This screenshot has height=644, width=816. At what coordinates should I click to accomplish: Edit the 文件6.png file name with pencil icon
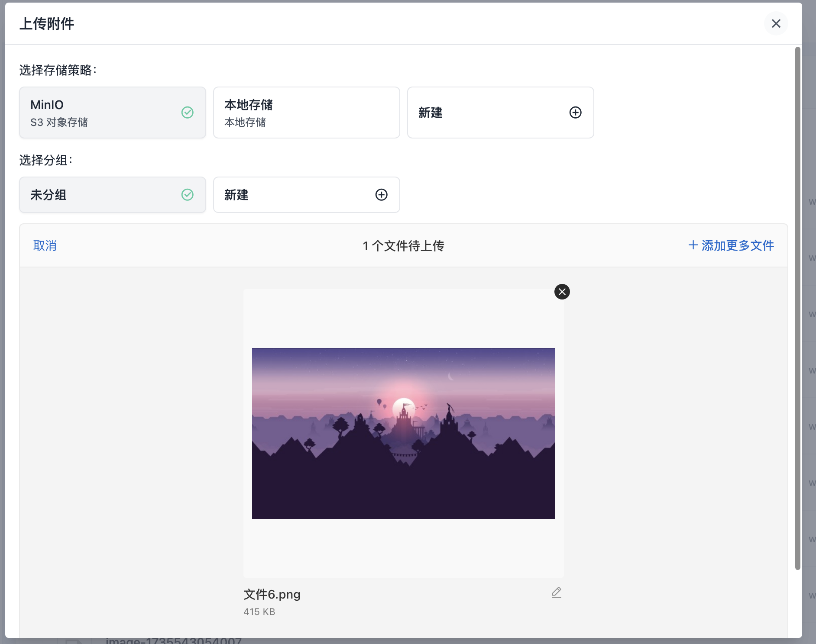click(557, 592)
